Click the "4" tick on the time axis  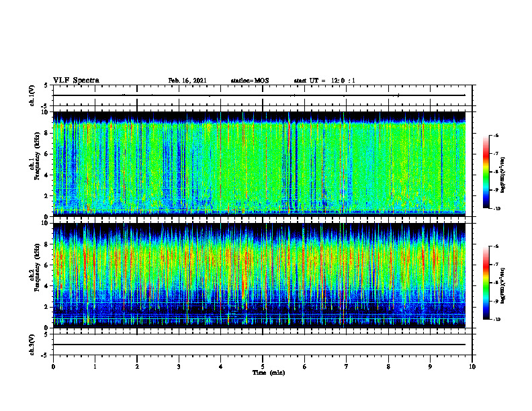click(221, 367)
